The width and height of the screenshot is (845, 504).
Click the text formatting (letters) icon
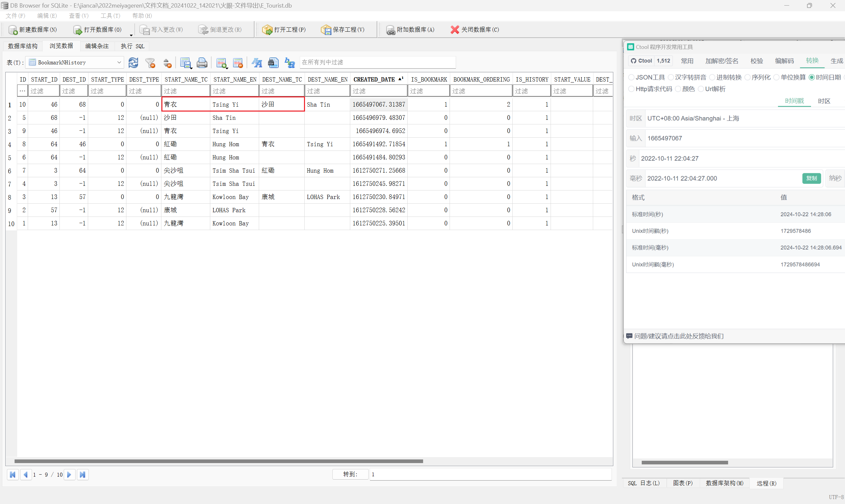click(257, 62)
